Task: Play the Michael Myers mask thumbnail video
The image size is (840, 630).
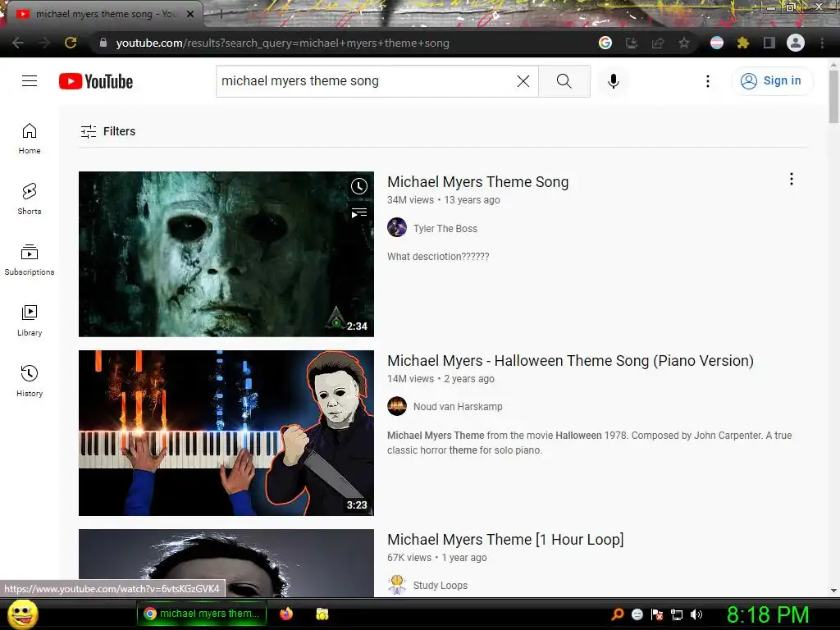Action: (x=226, y=254)
